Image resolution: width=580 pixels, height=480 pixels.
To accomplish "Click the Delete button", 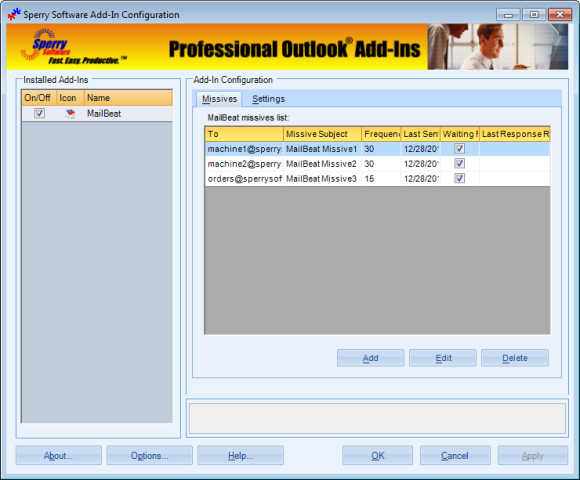I will tap(515, 358).
